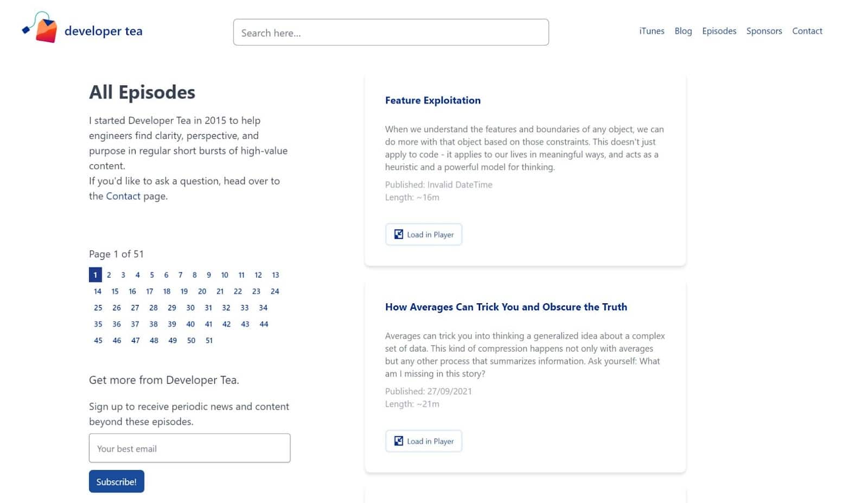Image resolution: width=868 pixels, height=503 pixels.
Task: Open the Episodes nav item
Action: 719,31
